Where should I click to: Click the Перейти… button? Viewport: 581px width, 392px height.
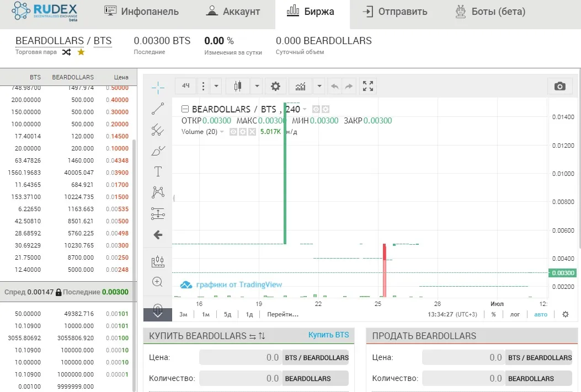click(282, 314)
